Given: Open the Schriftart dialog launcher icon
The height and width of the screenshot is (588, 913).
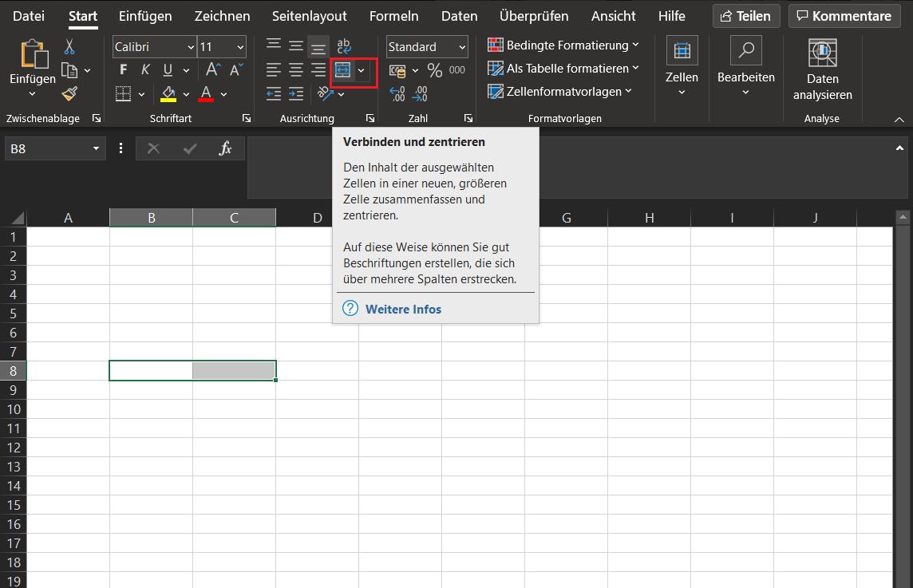Looking at the screenshot, I should 247,118.
